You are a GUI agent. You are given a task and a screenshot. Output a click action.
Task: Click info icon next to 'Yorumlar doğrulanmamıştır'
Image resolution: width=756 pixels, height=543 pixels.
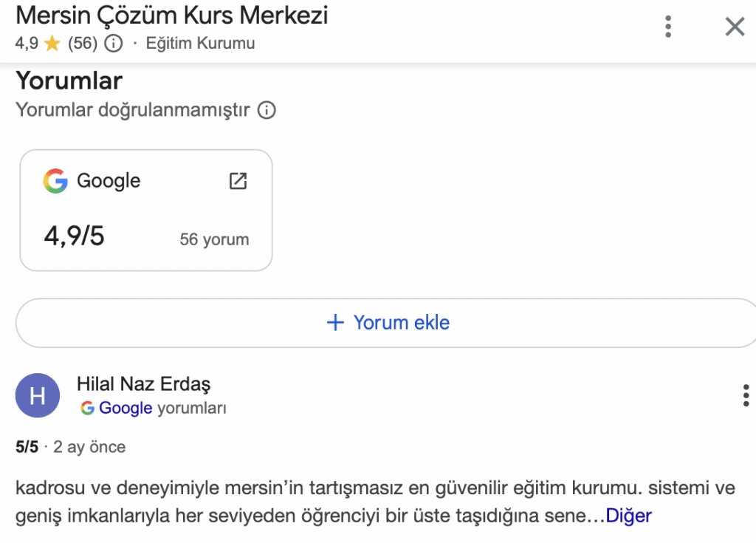tap(267, 111)
